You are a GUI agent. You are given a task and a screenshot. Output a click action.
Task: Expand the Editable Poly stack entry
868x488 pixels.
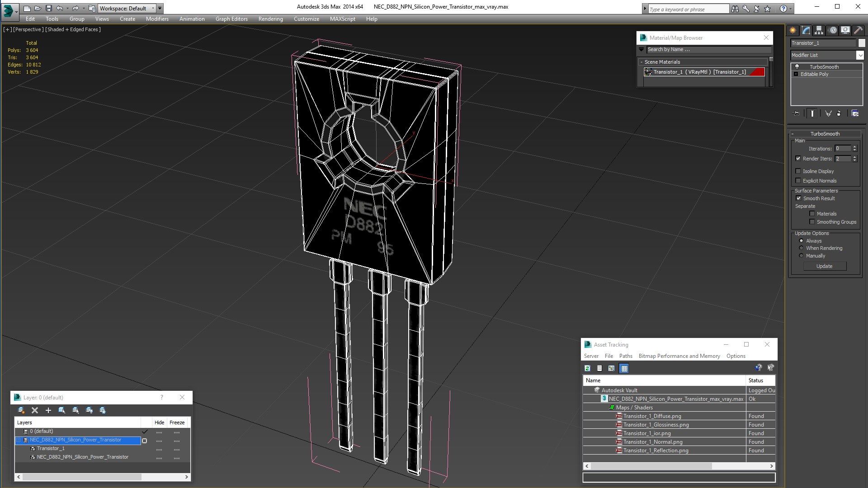pos(796,74)
